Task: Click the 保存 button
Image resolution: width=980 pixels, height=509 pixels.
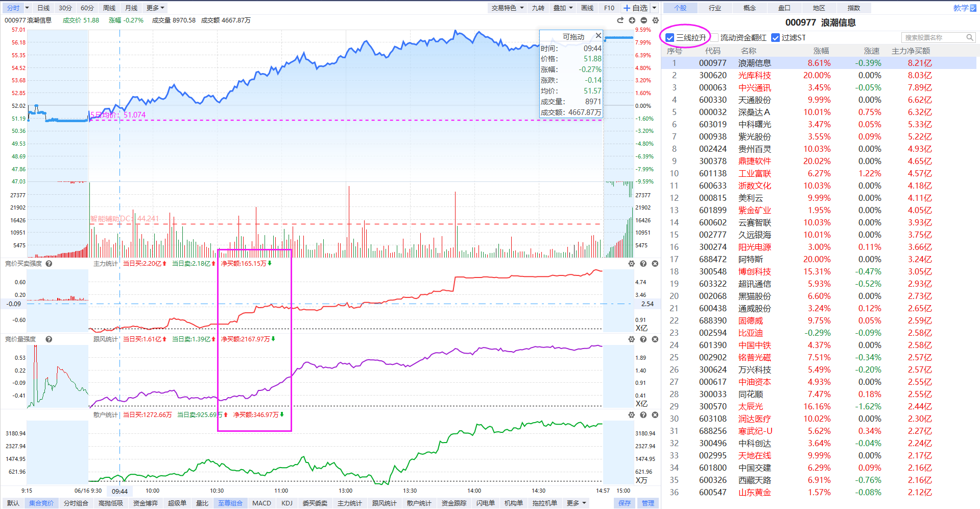Action: pos(625,503)
